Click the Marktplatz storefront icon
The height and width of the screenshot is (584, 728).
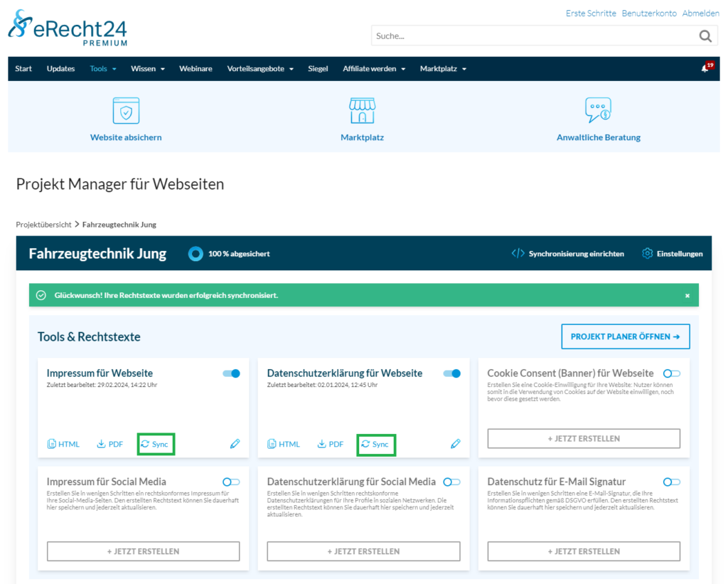point(362,111)
